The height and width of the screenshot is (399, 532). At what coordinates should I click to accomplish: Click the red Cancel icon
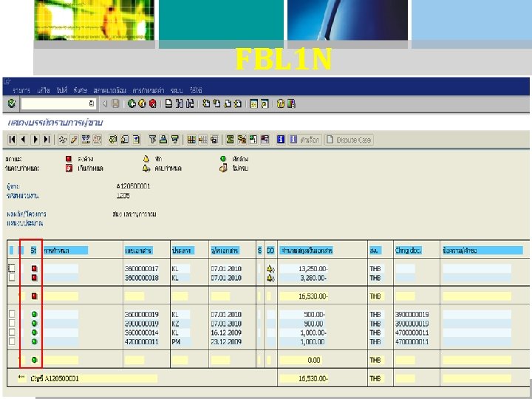tap(152, 104)
